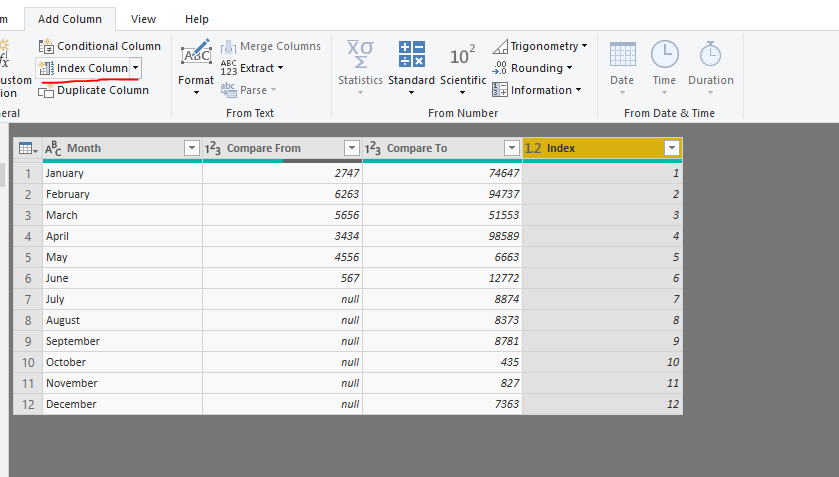Click the Compare To value 94737

442,194
